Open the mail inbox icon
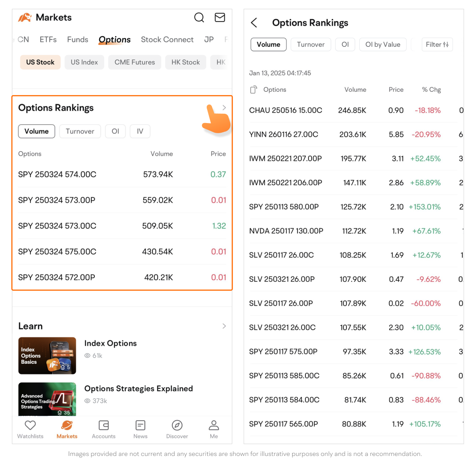Image resolution: width=476 pixels, height=463 pixels. (219, 18)
